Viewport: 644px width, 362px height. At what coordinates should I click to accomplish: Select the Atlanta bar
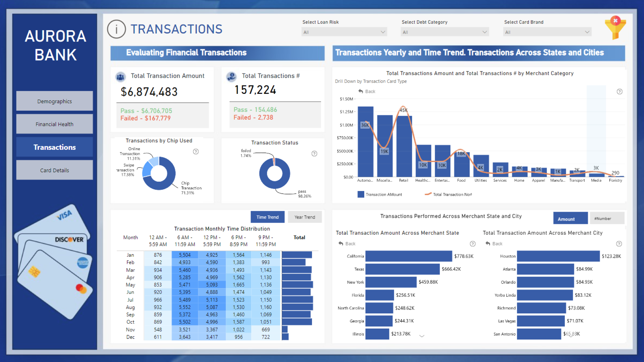(x=546, y=269)
